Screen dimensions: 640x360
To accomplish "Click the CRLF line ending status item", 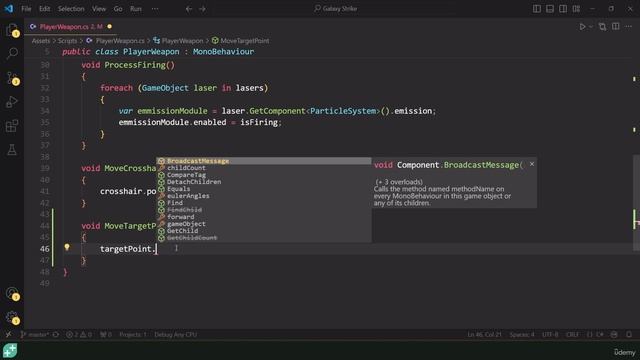I will 572,335.
